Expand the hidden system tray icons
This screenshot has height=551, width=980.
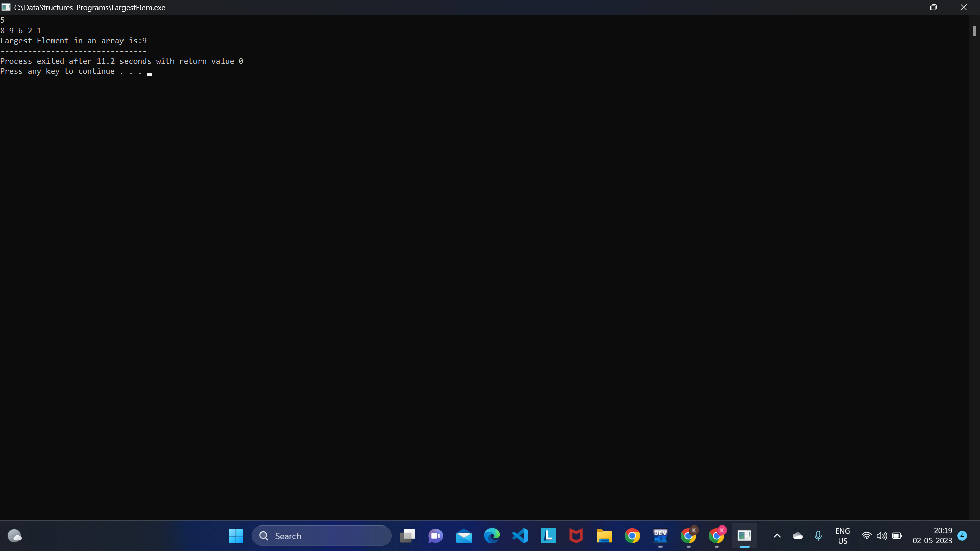pos(777,536)
